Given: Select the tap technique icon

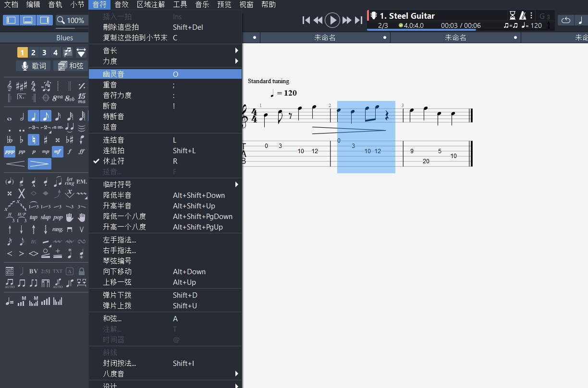Looking at the screenshot, I should [34, 217].
